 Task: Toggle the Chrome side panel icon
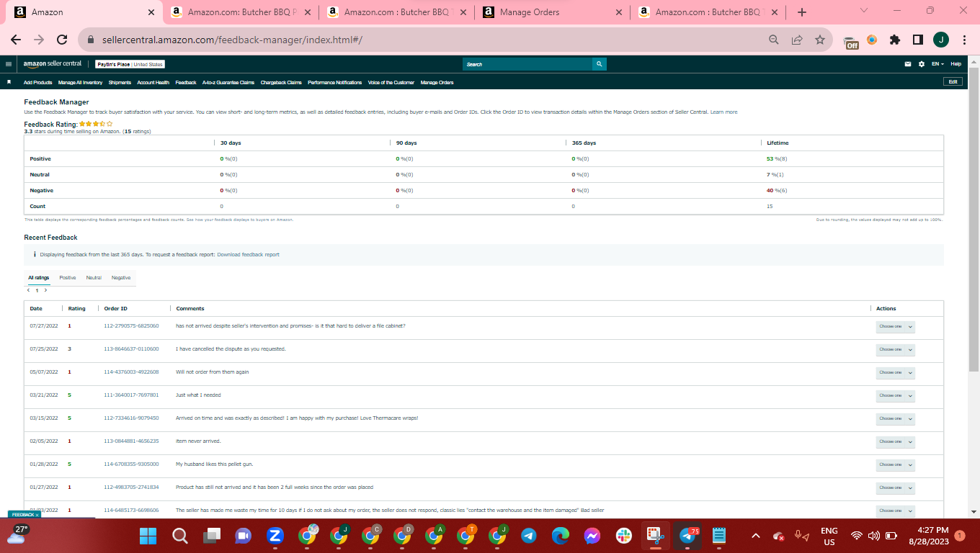918,40
